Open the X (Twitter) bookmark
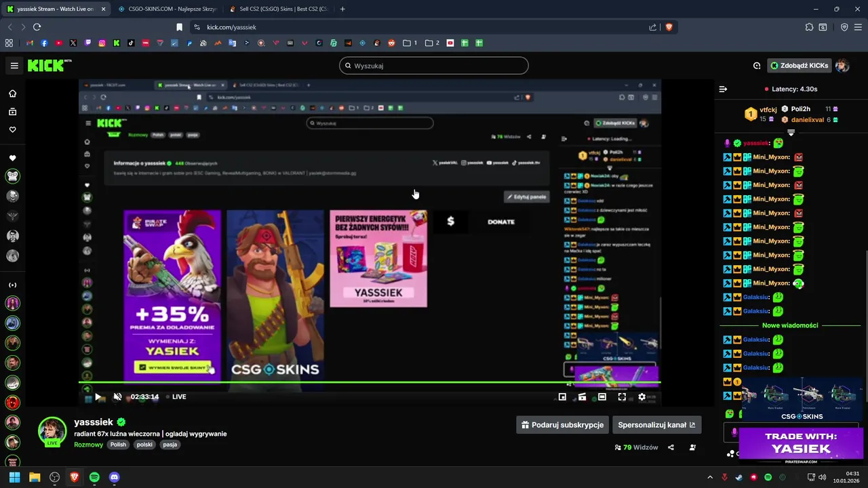868x488 pixels. click(x=73, y=43)
